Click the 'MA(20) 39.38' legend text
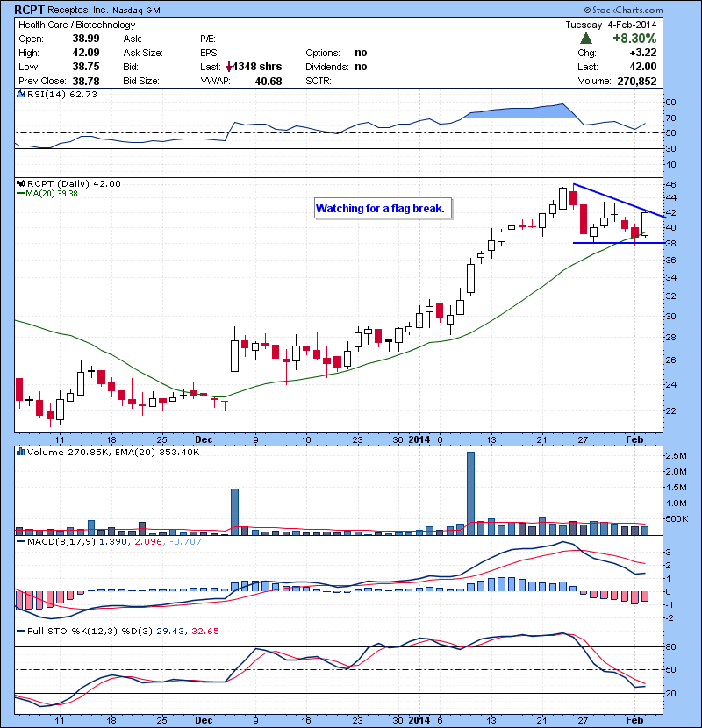702x728 pixels. point(52,194)
